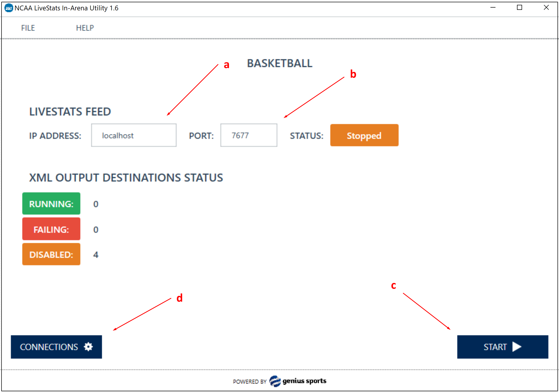Click the play triangle icon on Start
The width and height of the screenshot is (559, 392).
(x=516, y=347)
